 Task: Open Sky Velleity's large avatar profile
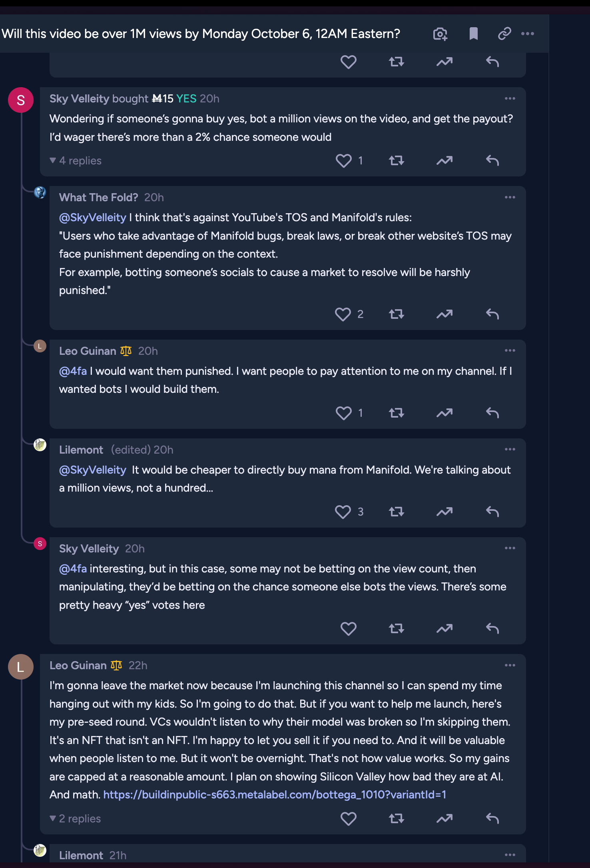pyautogui.click(x=21, y=100)
